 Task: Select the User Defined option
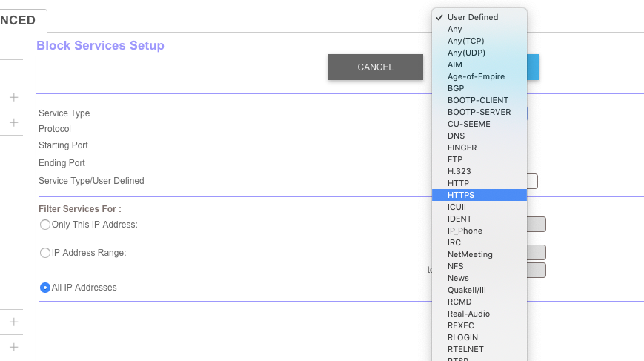pos(473,17)
